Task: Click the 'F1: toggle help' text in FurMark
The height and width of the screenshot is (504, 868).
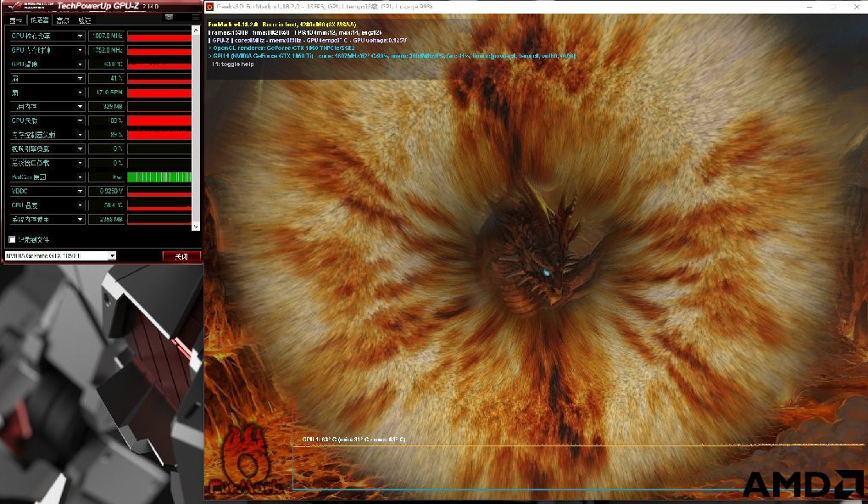Action: tap(232, 64)
